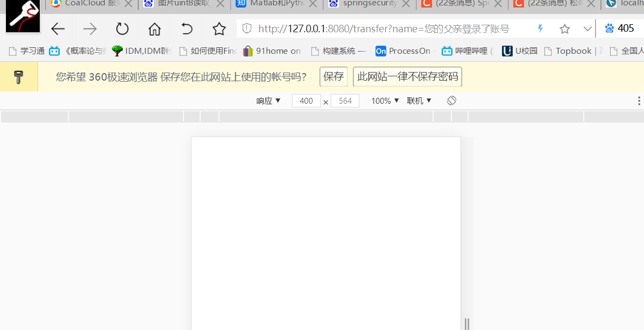Close the Matlab和Python tab
644x330 pixels.
(x=313, y=4)
